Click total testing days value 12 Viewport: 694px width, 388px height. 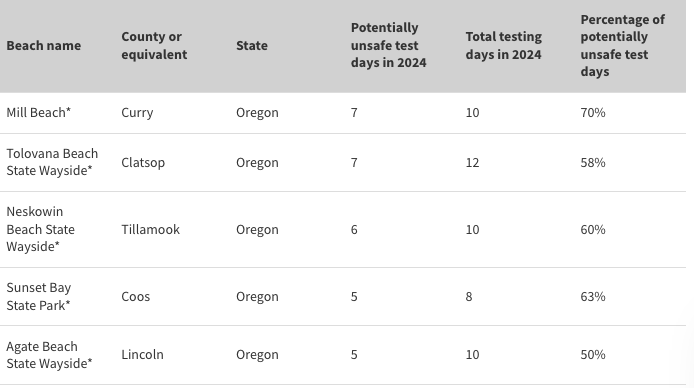click(x=472, y=162)
